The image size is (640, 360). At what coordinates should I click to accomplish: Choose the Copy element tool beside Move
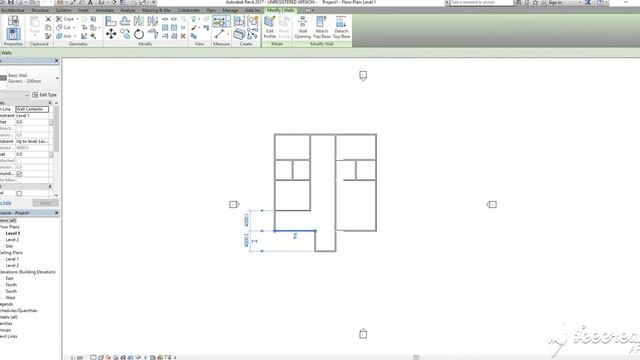(x=125, y=34)
